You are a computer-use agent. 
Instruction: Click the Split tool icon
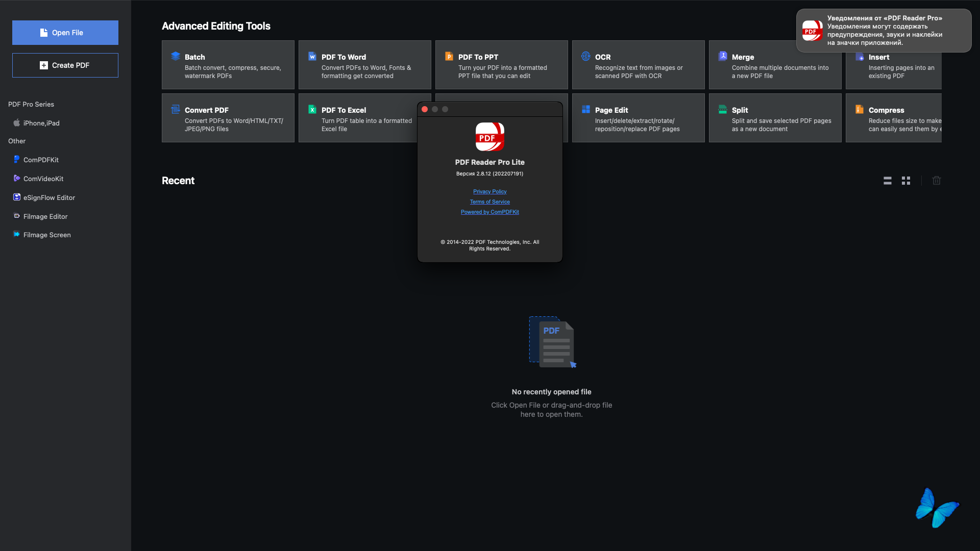(723, 109)
